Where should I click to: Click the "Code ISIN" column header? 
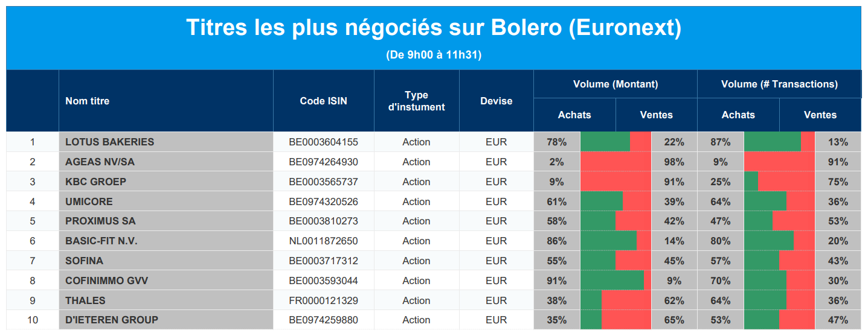pos(323,101)
